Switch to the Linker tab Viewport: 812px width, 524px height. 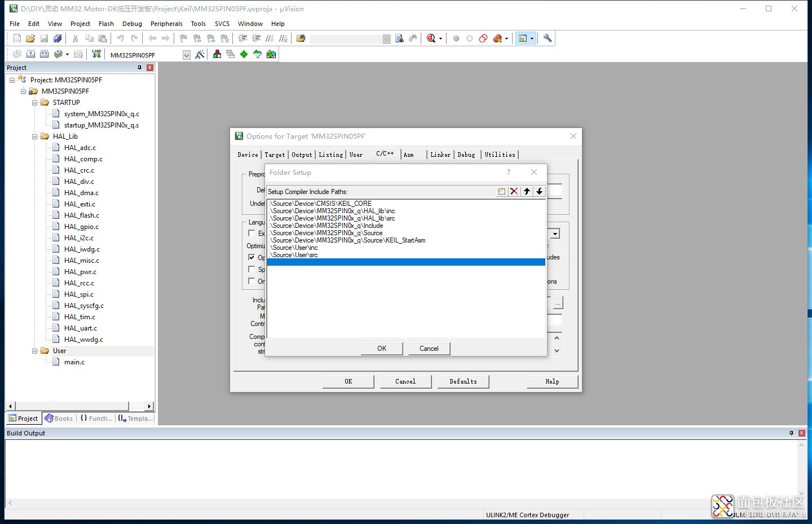(440, 155)
